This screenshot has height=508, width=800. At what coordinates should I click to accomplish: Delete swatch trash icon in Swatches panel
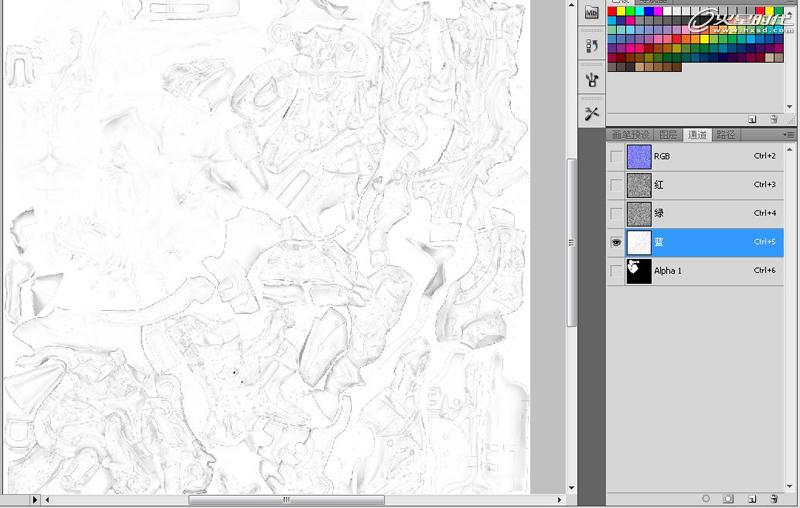coord(774,119)
